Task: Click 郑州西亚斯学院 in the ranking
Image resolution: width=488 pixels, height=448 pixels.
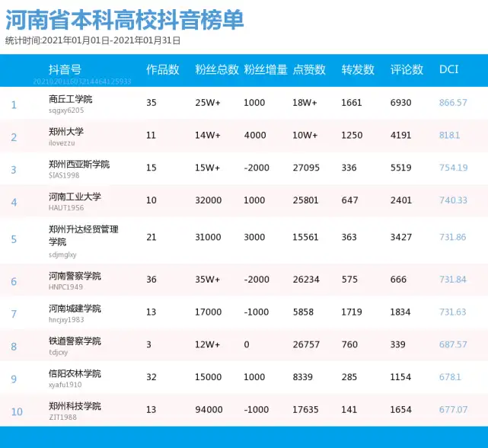Action: pos(79,164)
